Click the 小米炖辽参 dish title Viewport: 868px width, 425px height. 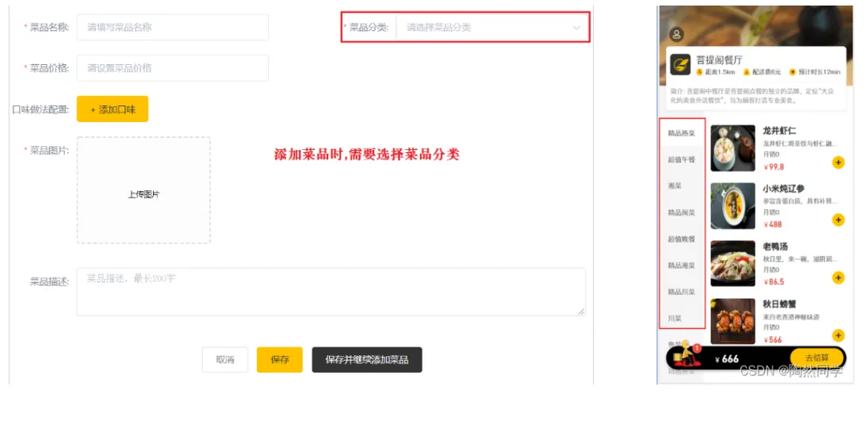783,189
